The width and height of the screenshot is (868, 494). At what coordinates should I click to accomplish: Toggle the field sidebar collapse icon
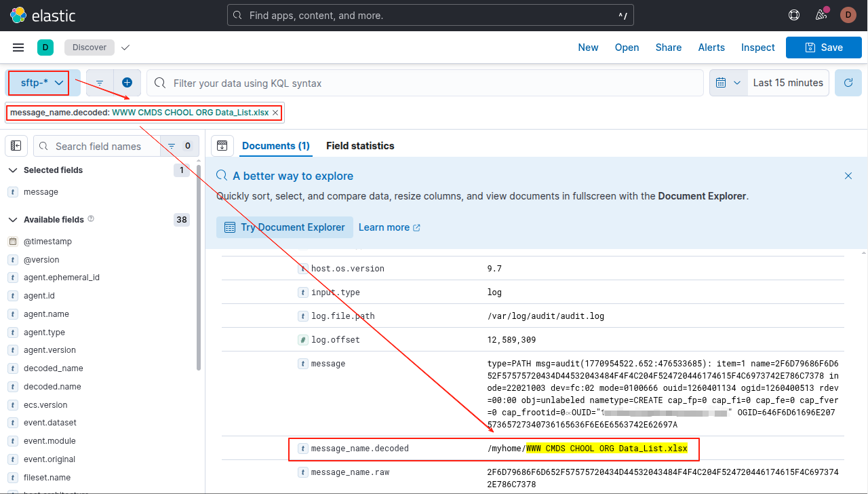click(16, 146)
